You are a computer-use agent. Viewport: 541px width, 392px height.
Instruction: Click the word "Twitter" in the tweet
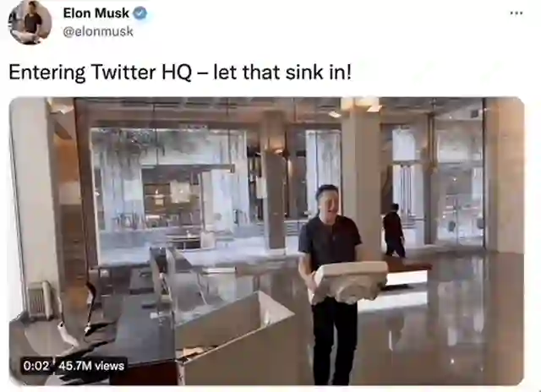[123, 73]
